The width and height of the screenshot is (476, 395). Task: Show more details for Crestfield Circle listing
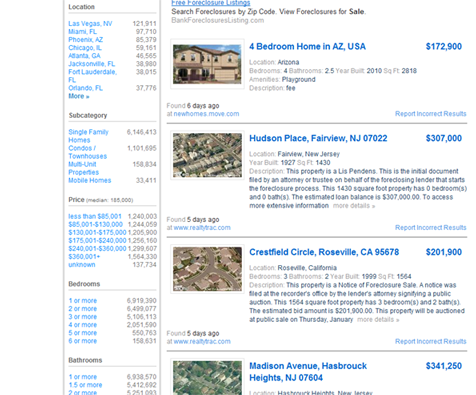point(378,320)
